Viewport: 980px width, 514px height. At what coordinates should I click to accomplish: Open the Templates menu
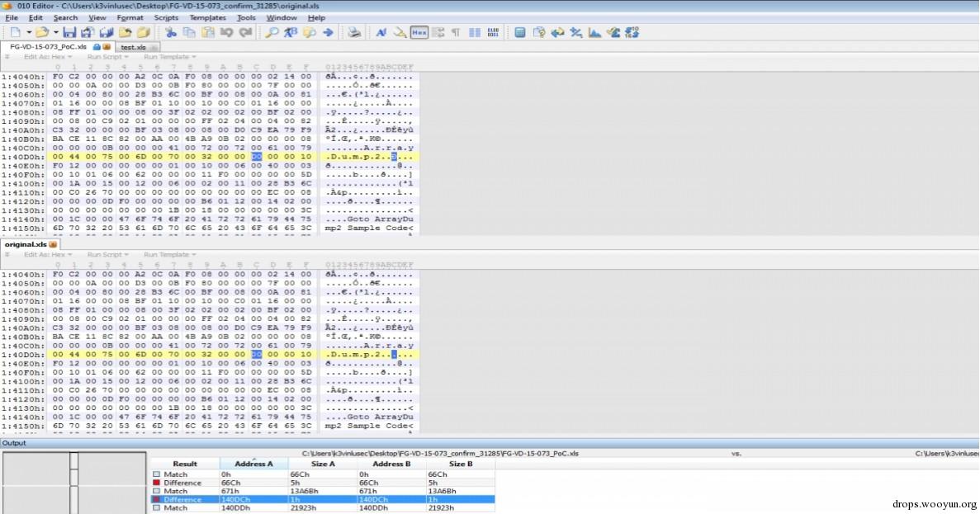(x=207, y=17)
